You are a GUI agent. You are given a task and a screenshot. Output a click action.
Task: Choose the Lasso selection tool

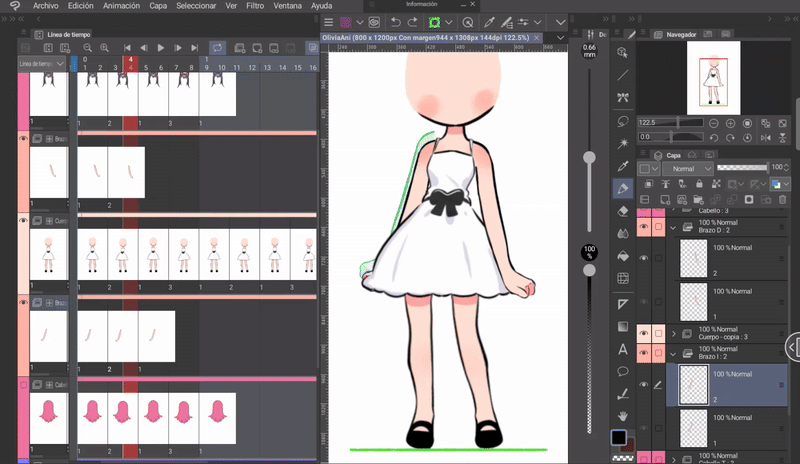point(623,121)
